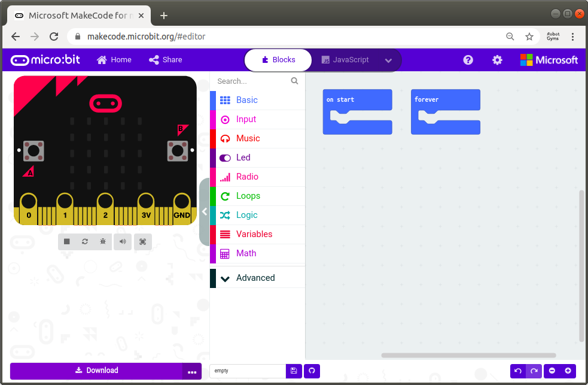Switch to JavaScript editor
This screenshot has width=588, height=385.
(x=345, y=60)
